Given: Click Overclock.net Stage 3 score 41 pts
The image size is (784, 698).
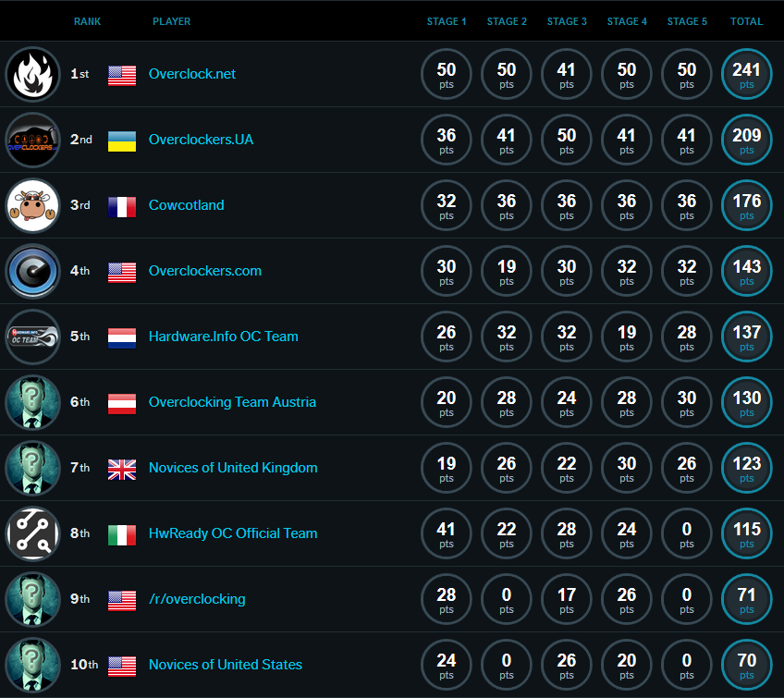Looking at the screenshot, I should pos(567,74).
